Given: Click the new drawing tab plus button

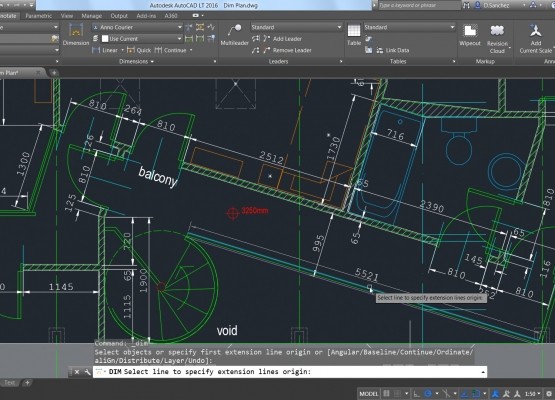Looking at the screenshot, I should coord(54,73).
